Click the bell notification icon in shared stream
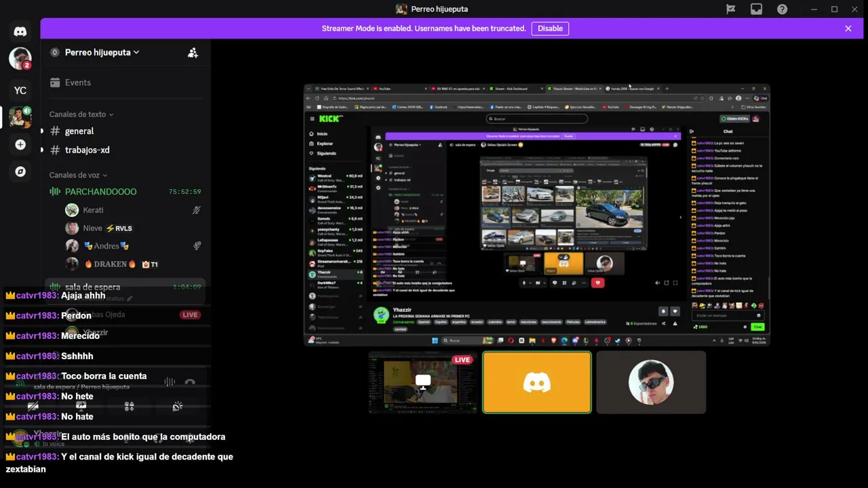The height and width of the screenshot is (488, 868). coord(663,311)
